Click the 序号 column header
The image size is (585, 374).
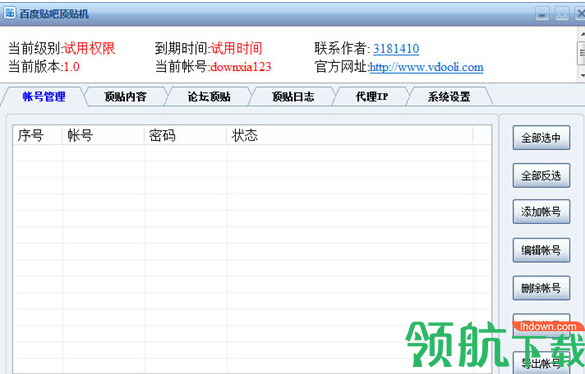coord(37,135)
